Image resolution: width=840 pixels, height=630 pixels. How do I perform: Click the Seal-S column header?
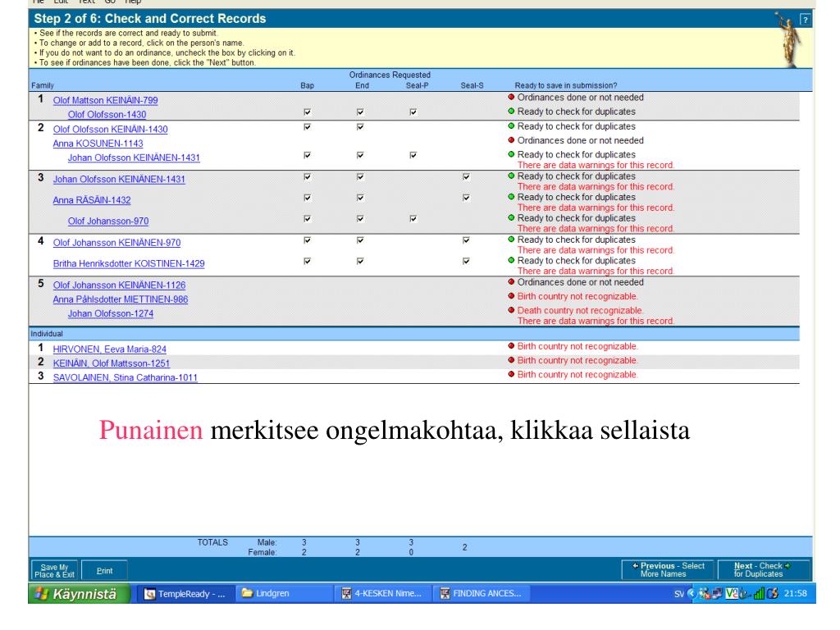coord(472,85)
